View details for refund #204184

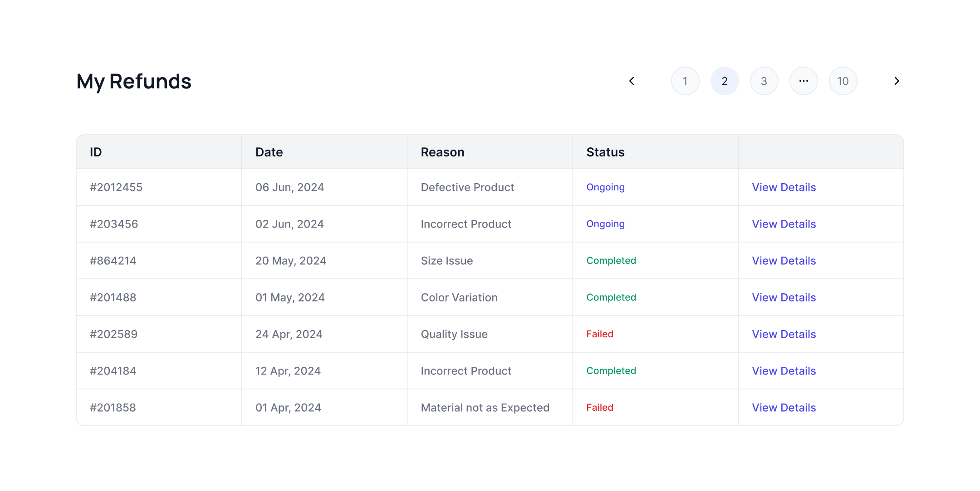784,371
